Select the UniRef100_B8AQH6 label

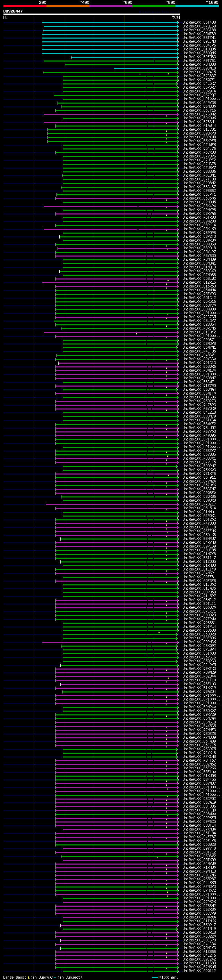tap(199, 53)
